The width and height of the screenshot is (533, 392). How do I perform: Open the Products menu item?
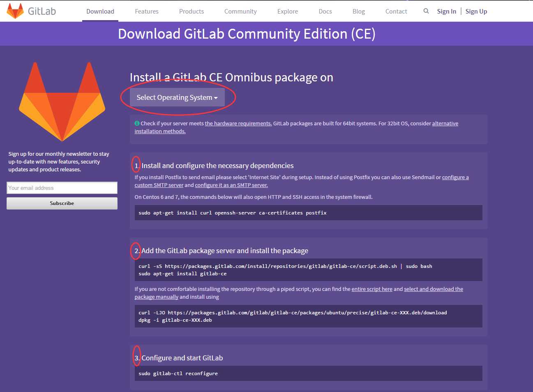click(x=192, y=12)
